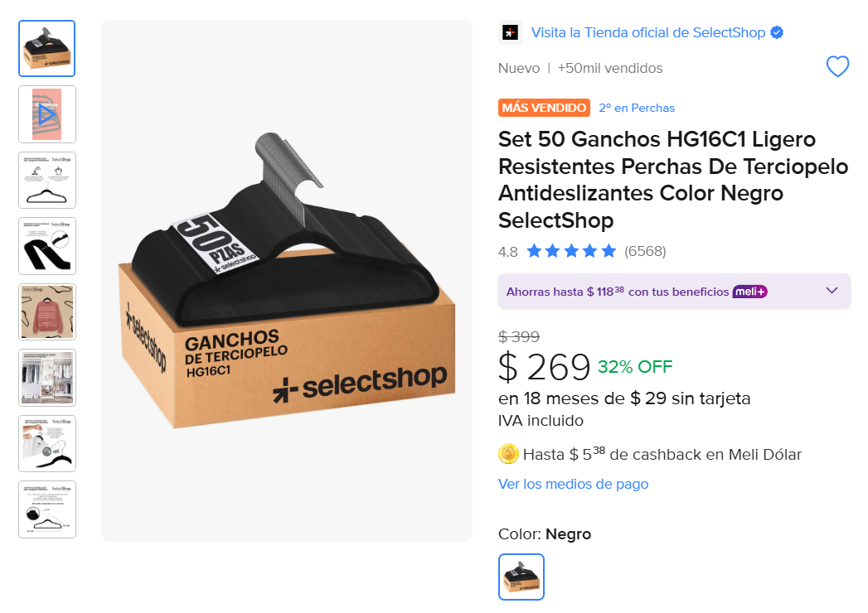Click the orange "MÁS VENDIDO" badge
The width and height of the screenshot is (868, 613).
click(x=544, y=108)
